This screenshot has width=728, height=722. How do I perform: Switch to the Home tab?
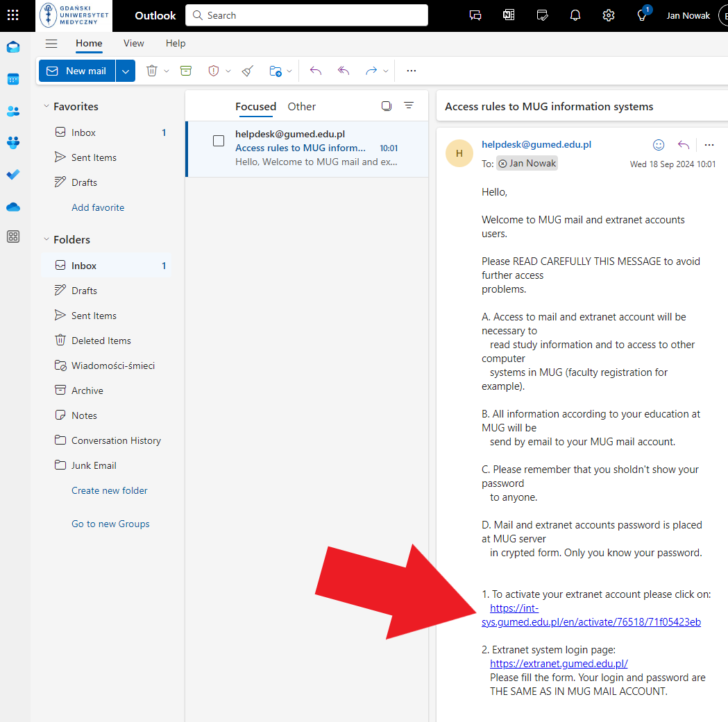tap(89, 43)
